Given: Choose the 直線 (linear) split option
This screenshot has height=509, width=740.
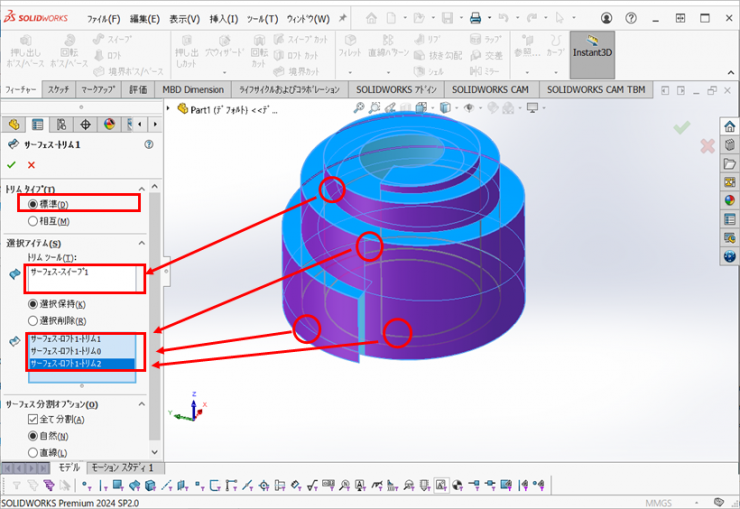Looking at the screenshot, I should tap(35, 452).
